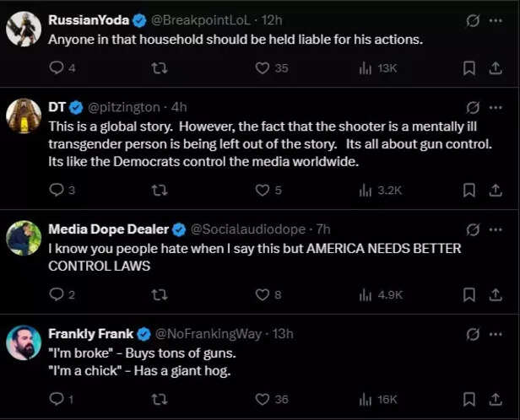
Task: Bookmark RussianYoda's tweet
Action: pos(470,67)
